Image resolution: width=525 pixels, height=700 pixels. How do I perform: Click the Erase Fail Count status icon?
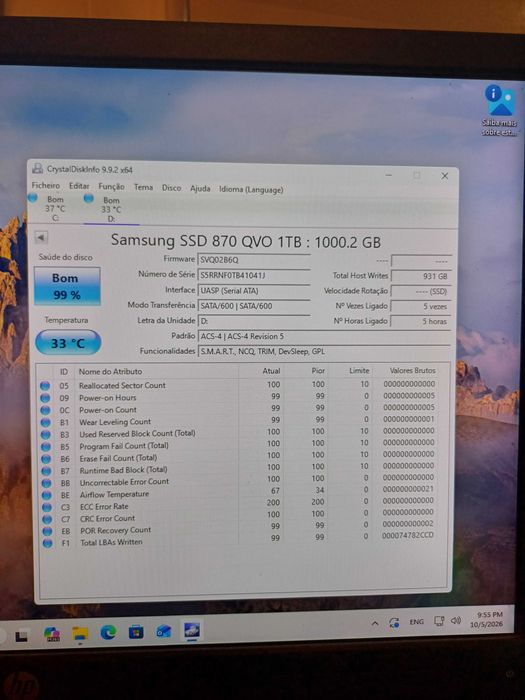pyautogui.click(x=46, y=458)
